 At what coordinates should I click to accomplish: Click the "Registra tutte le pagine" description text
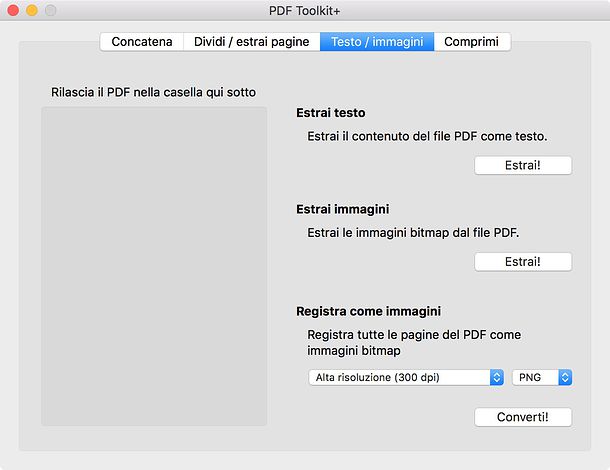[414, 342]
